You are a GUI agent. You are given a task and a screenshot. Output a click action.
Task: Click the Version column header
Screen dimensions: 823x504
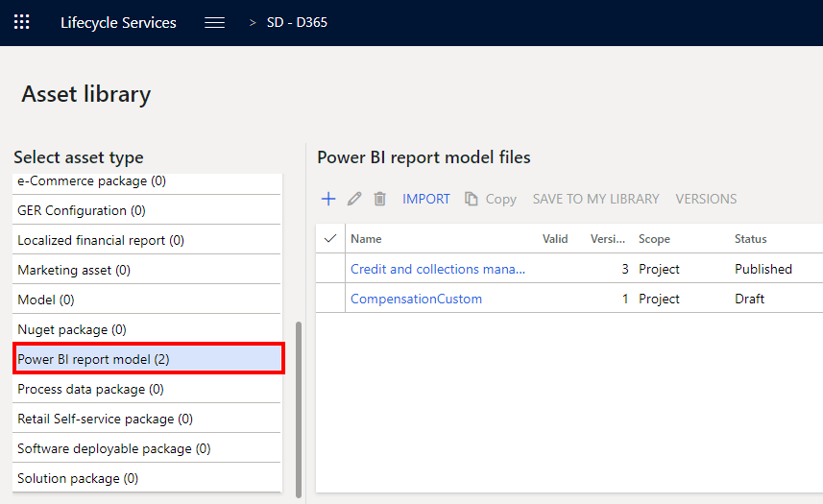pyautogui.click(x=607, y=239)
